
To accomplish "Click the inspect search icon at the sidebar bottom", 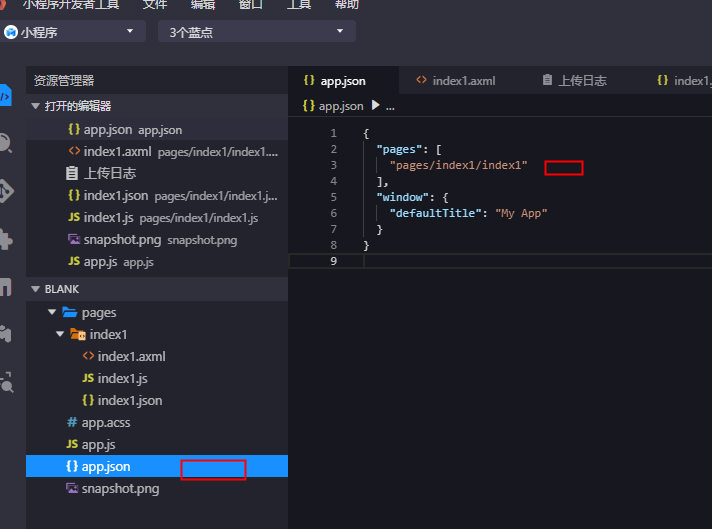I will 6,382.
